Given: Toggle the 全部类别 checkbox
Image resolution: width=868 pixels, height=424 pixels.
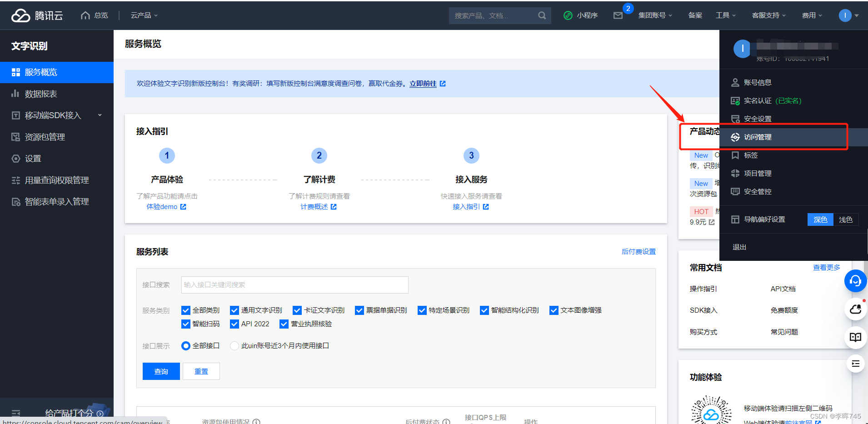Looking at the screenshot, I should pyautogui.click(x=185, y=310).
